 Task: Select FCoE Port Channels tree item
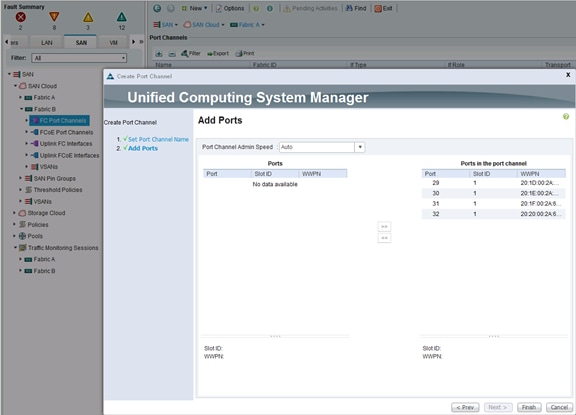tap(66, 132)
